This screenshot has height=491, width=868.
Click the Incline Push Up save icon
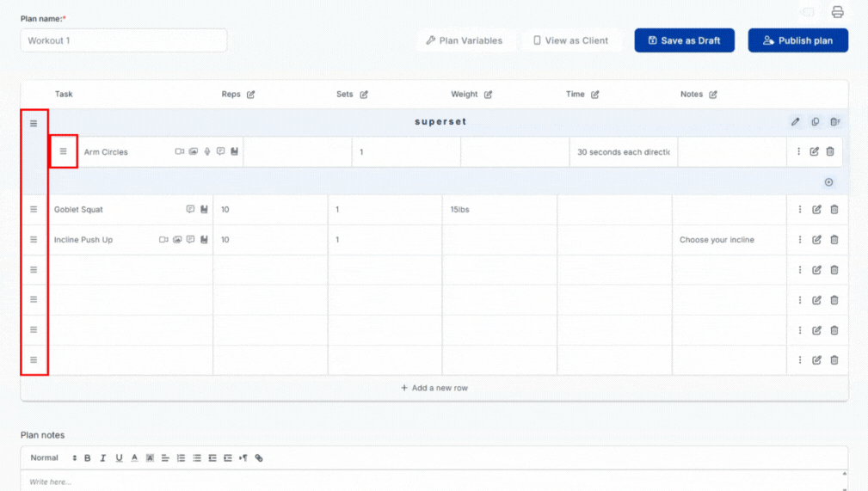point(204,240)
